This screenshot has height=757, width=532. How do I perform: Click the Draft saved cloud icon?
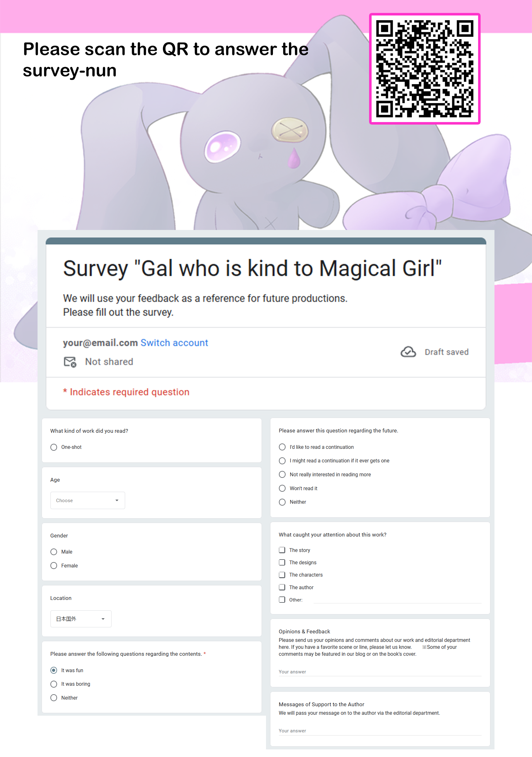pos(408,352)
